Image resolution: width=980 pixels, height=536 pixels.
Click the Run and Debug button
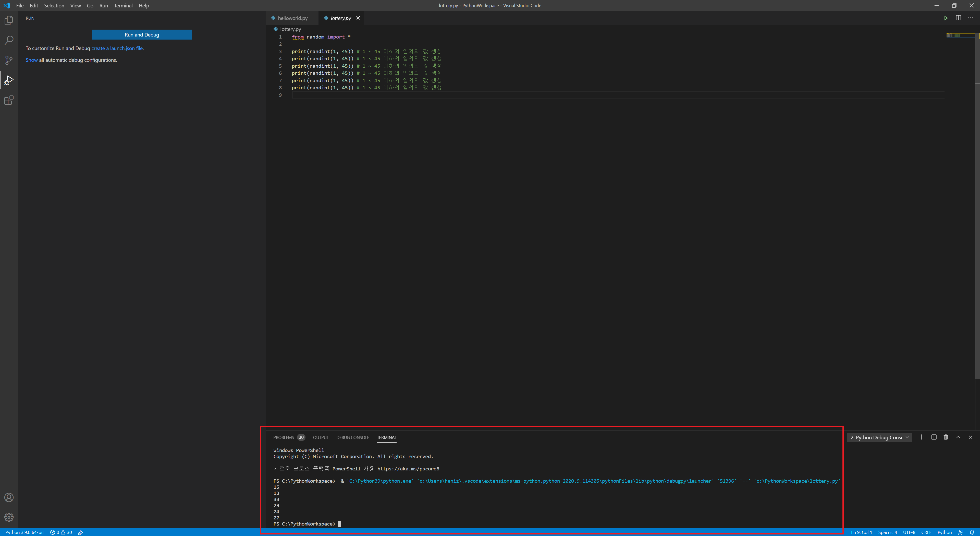click(x=142, y=35)
